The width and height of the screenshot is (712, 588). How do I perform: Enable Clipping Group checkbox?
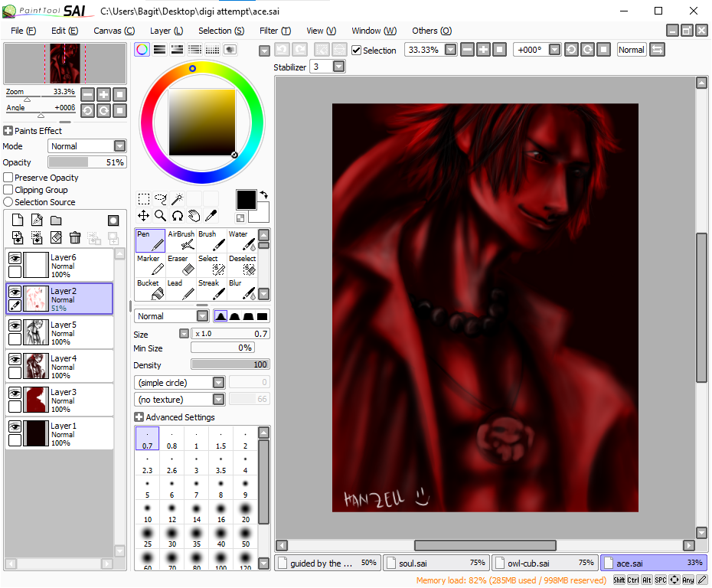point(8,189)
